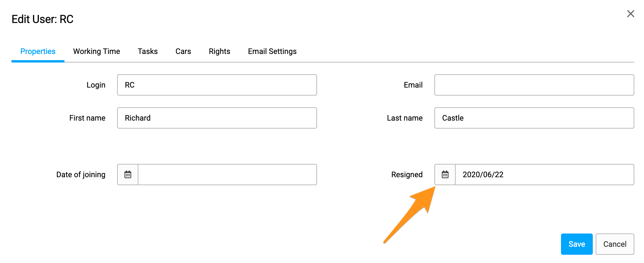
Task: Click the Date of joining label
Action: pyautogui.click(x=81, y=175)
